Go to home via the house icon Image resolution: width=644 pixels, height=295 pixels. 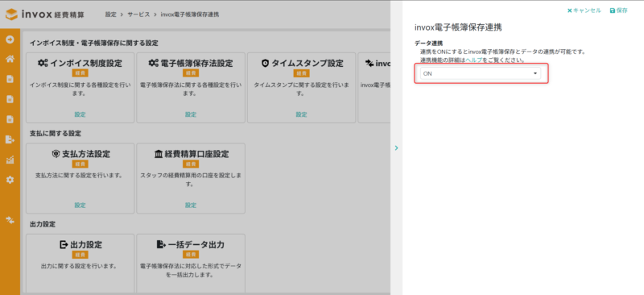[10, 59]
